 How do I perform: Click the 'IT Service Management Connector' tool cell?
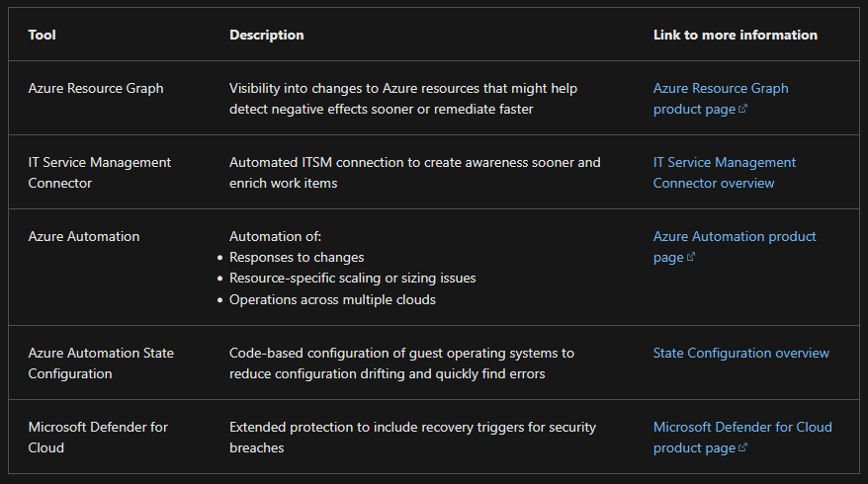coord(100,173)
